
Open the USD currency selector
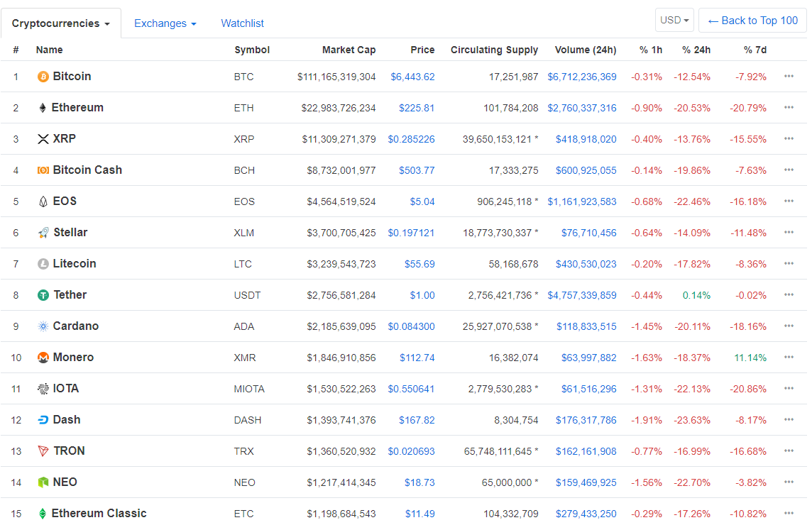674,20
